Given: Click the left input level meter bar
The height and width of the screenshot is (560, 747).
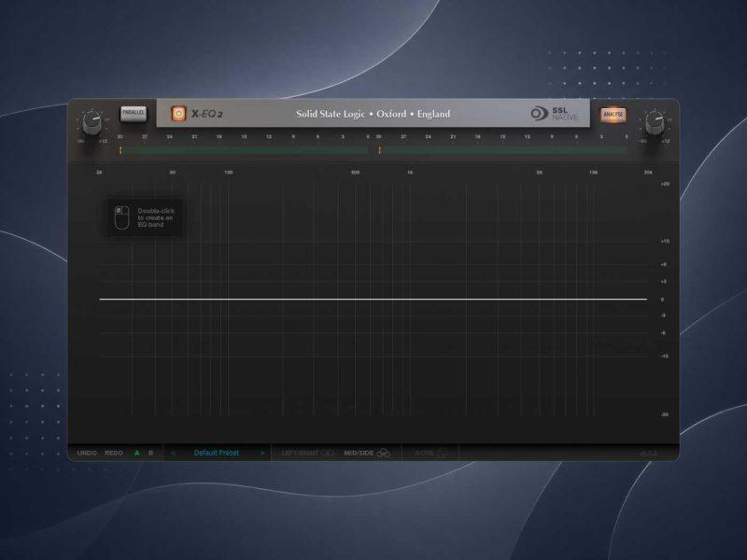Looking at the screenshot, I should (244, 150).
